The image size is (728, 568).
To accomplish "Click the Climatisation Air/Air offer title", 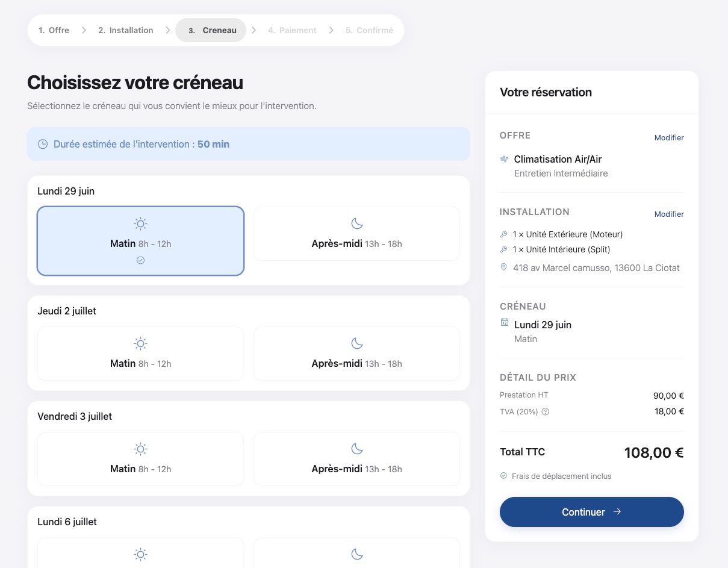I will (558, 159).
